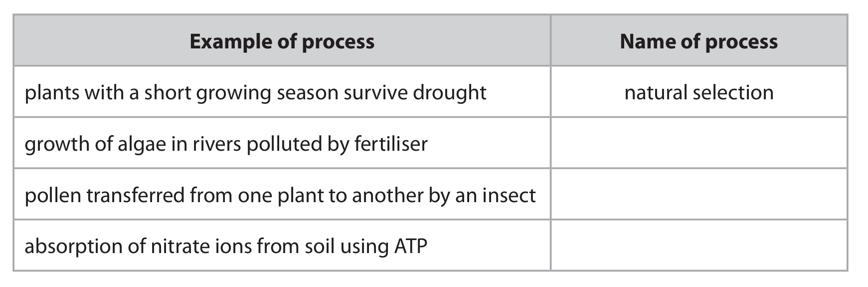
Task: Select the "natural selection" answer cell
Action: pos(698,93)
